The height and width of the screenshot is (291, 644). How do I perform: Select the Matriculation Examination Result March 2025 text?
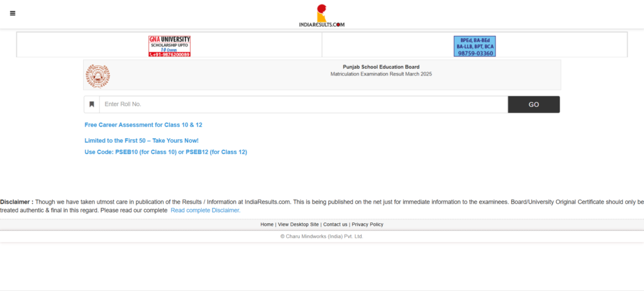click(381, 74)
